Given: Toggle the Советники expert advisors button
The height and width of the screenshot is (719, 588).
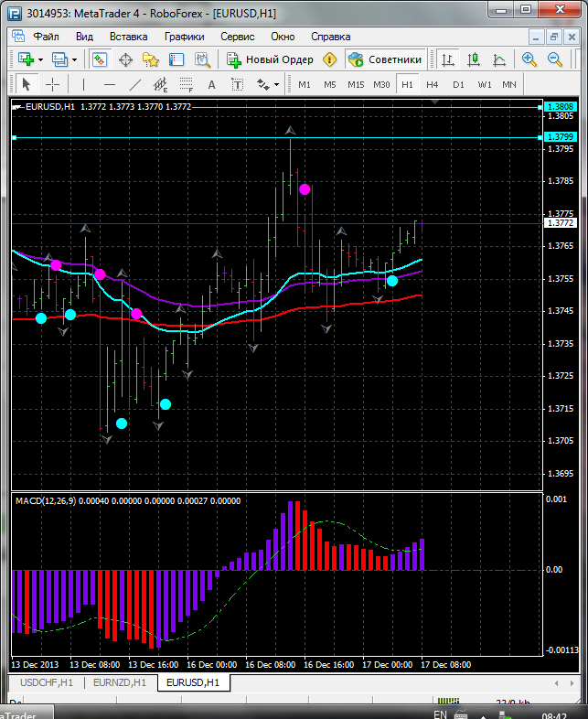Looking at the screenshot, I should coord(384,59).
